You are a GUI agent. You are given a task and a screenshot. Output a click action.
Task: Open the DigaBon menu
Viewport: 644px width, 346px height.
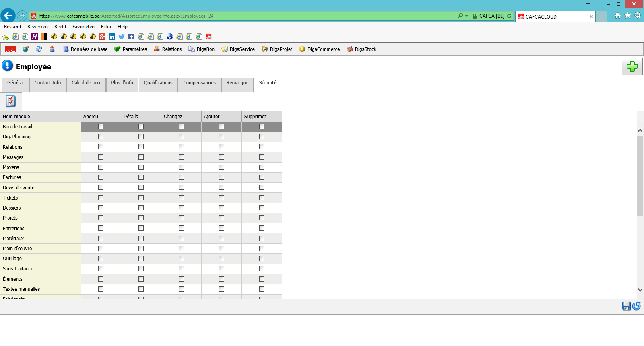click(x=201, y=49)
